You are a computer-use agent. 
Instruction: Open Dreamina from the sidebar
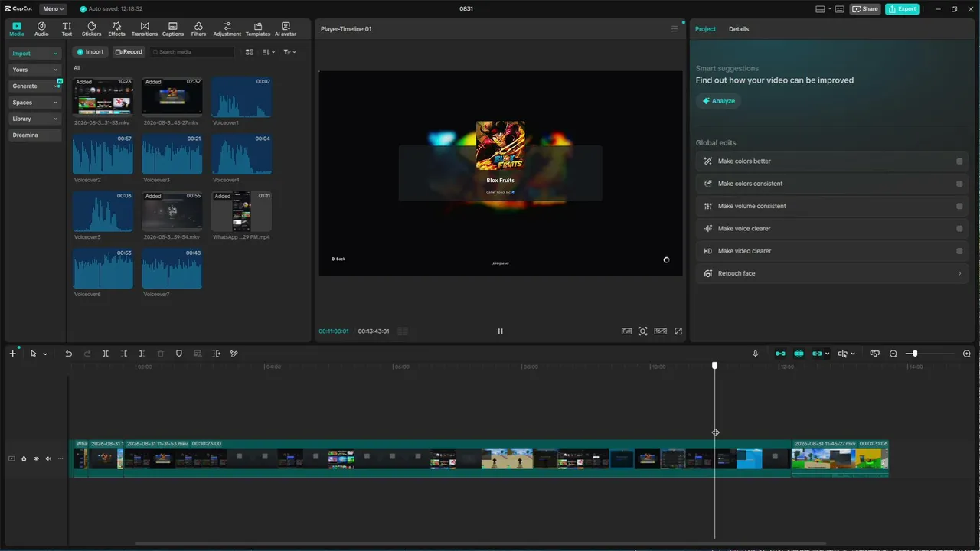(x=35, y=135)
